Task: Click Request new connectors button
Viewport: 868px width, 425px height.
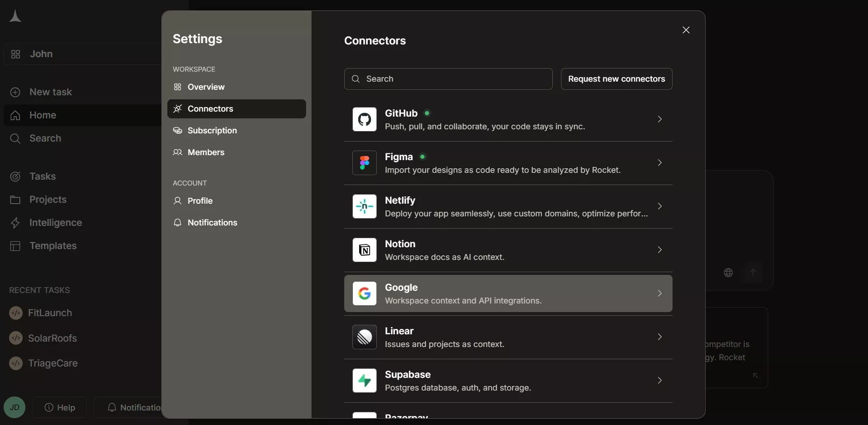Action: pyautogui.click(x=616, y=79)
